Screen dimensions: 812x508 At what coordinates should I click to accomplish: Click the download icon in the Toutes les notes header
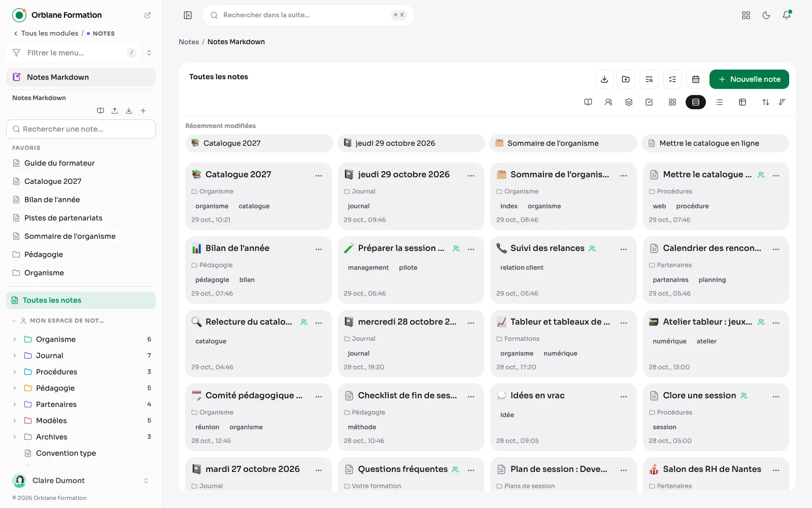604,79
